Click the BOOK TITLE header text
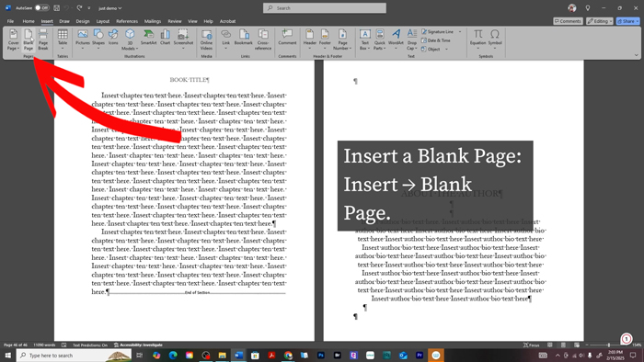This screenshot has height=362, width=644. 190,80
